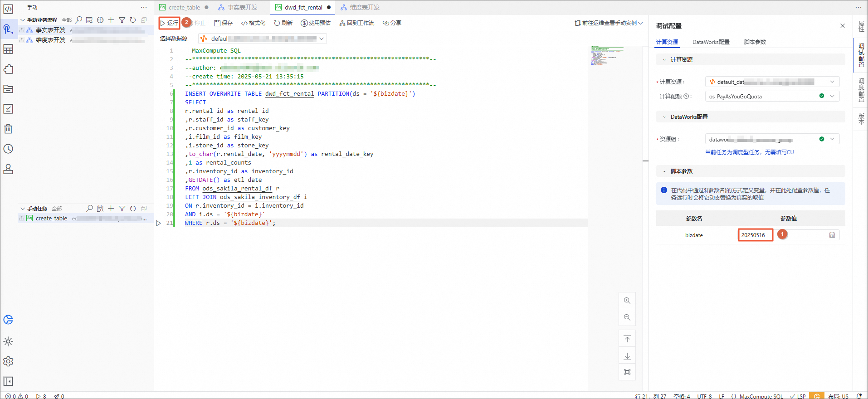Image resolution: width=868 pixels, height=399 pixels.
Task: Select 脚本参数 tab in debug panel
Action: [x=755, y=42]
